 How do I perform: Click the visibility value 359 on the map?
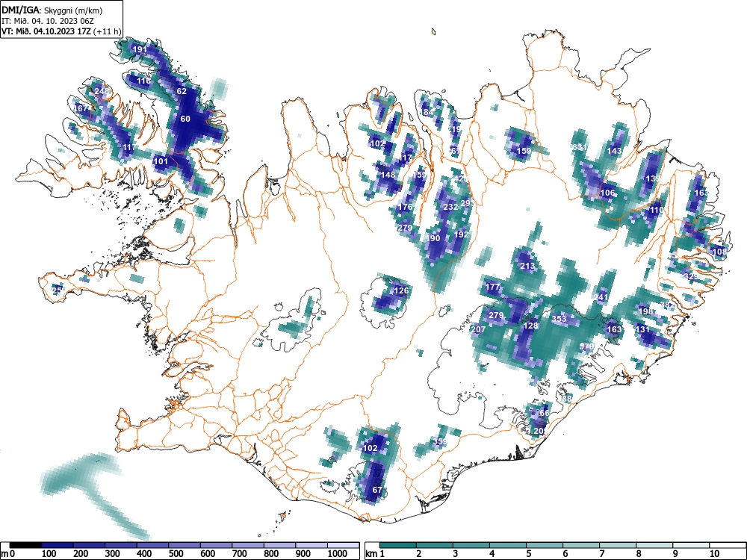[440, 442]
